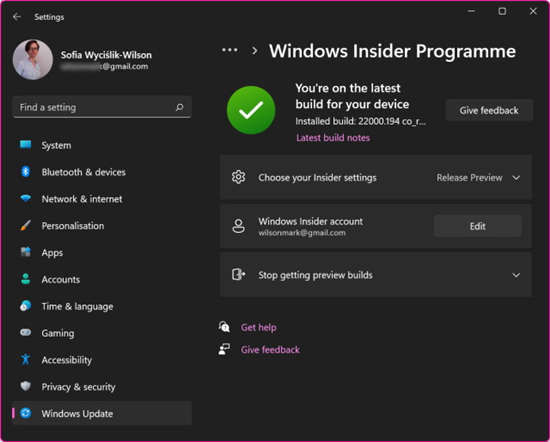Maximize the Settings window
Screen dimensions: 550x442
[x=502, y=11]
